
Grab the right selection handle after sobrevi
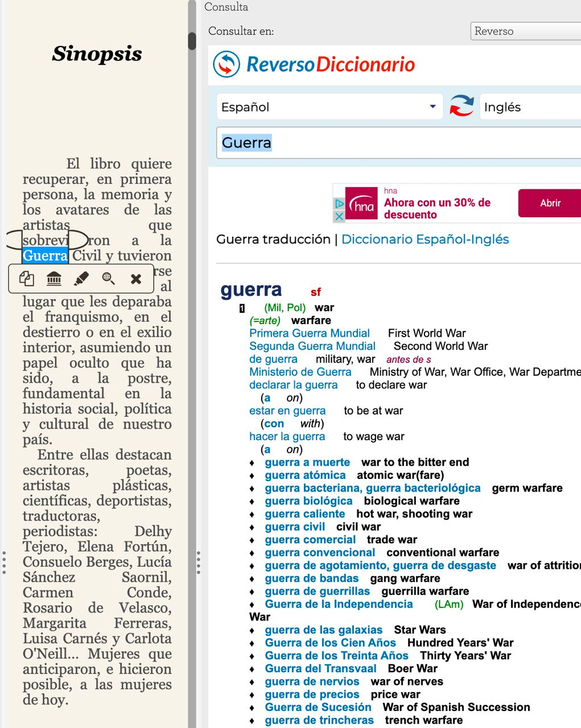79,240
